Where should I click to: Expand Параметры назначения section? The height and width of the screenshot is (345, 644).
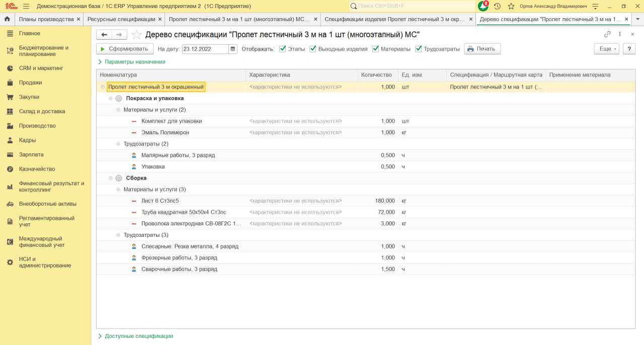134,61
